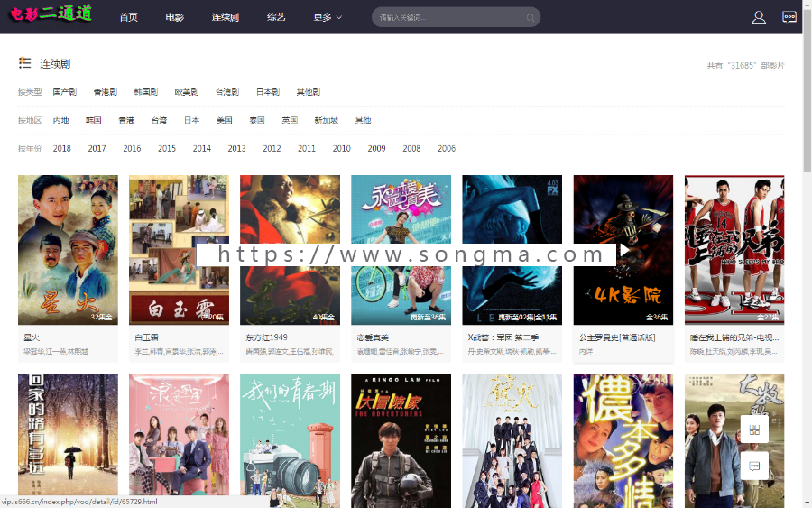Open the 侬本多情 poster
This screenshot has height=508, width=812.
point(623,440)
